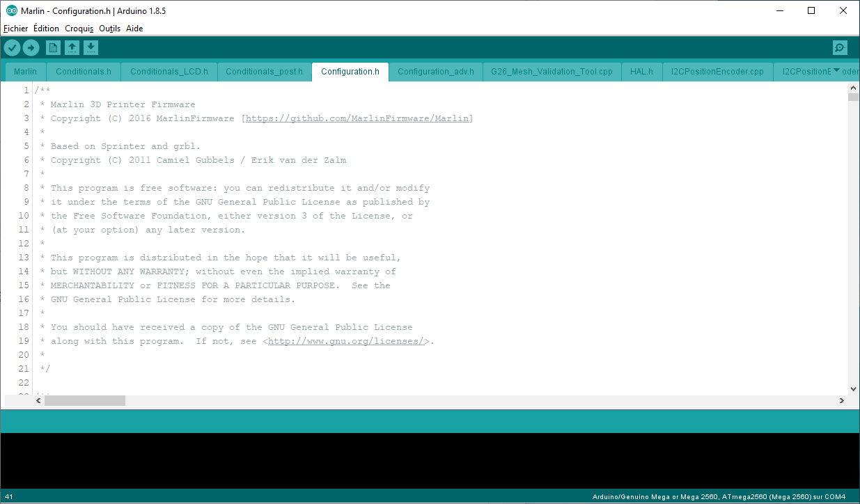The height and width of the screenshot is (504, 860).
Task: Open the Fichier menu
Action: coord(16,29)
